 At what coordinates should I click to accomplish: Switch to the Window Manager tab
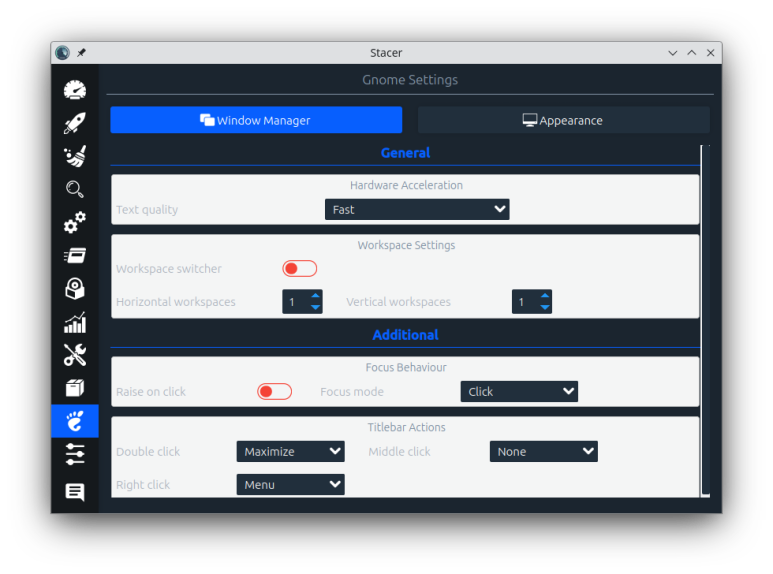coord(256,120)
